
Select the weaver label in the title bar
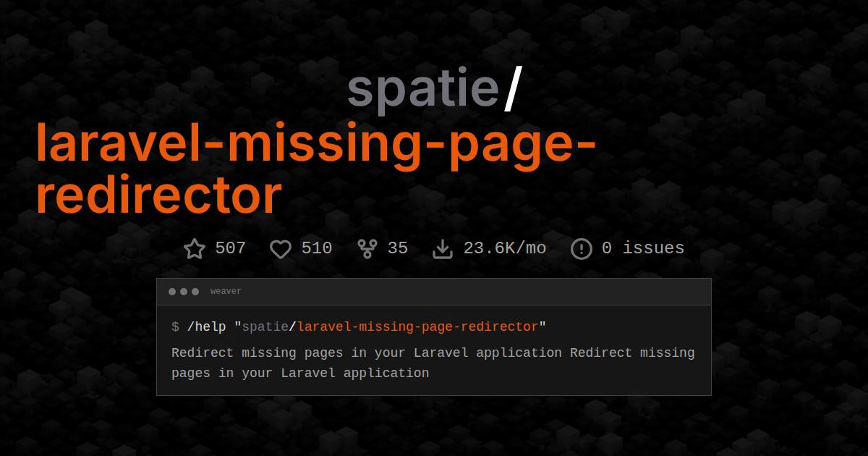pyautogui.click(x=225, y=291)
